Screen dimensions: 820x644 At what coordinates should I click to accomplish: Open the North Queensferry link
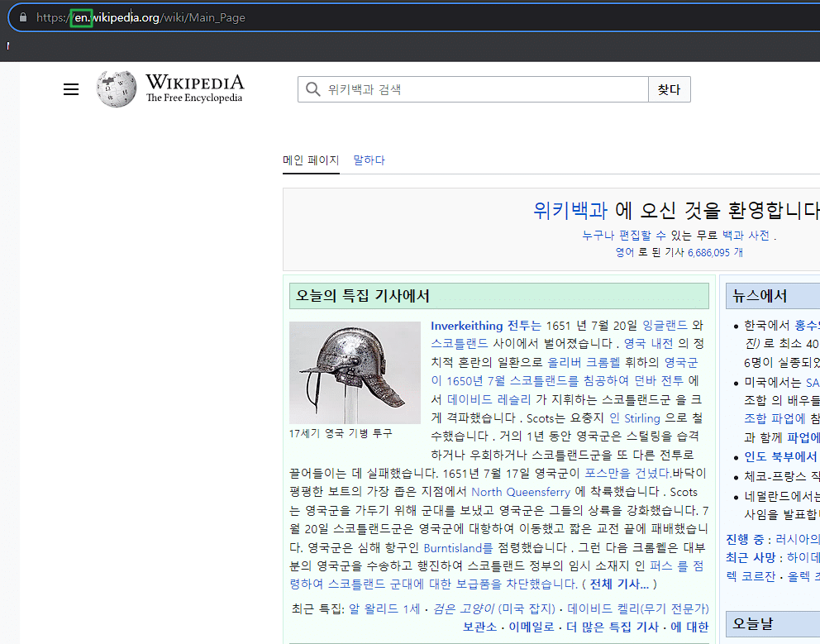click(x=520, y=492)
